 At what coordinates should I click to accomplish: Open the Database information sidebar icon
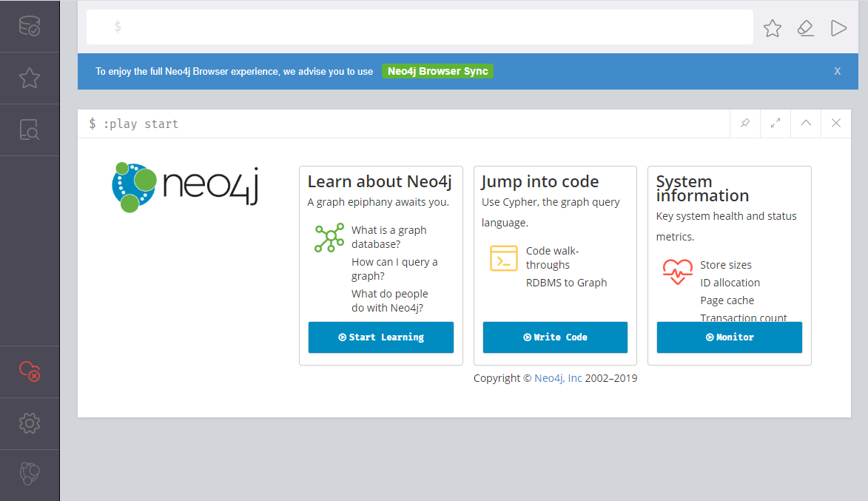(x=30, y=26)
